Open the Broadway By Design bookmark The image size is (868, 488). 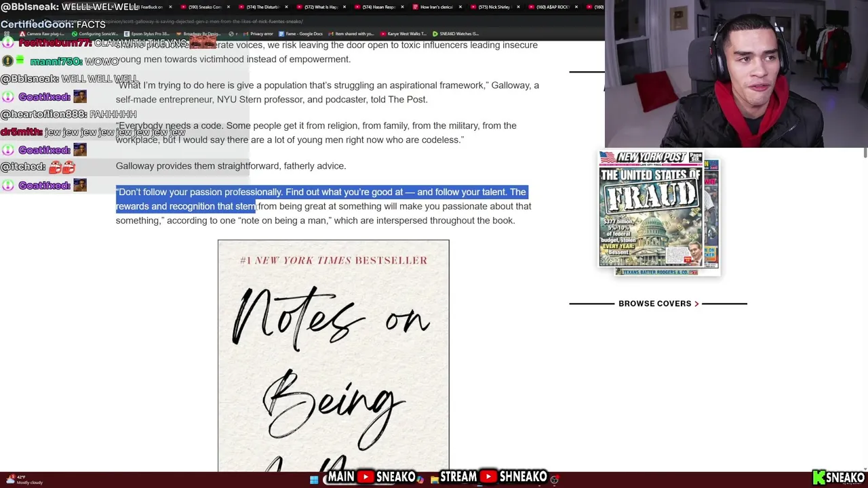[200, 33]
